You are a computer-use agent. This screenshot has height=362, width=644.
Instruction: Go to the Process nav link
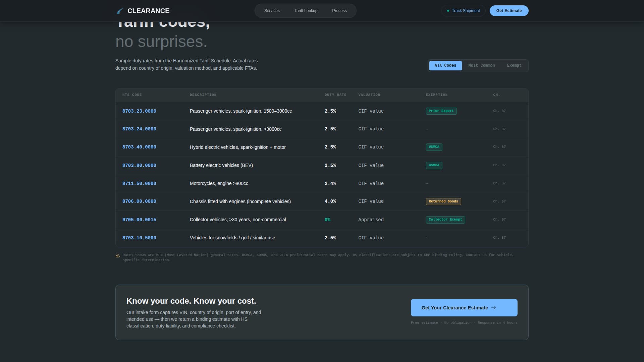[x=339, y=11]
